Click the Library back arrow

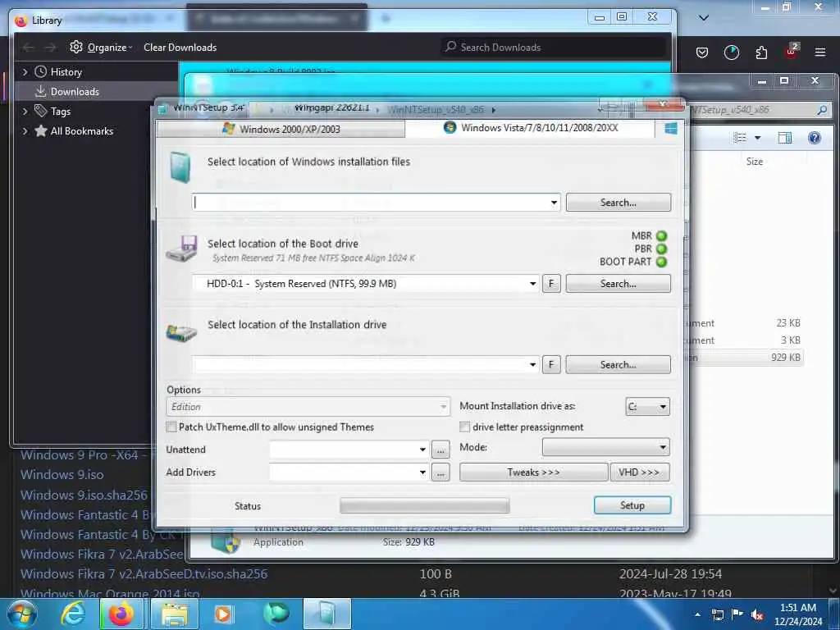(29, 48)
